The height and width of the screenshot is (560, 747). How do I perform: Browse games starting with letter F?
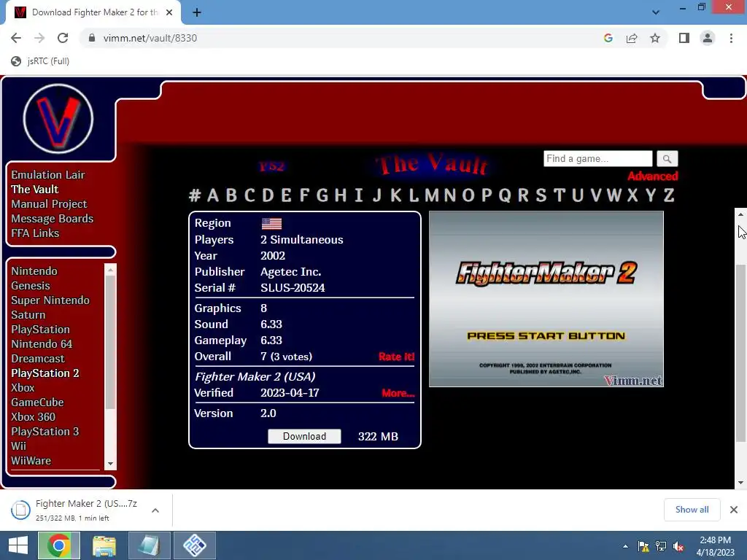[304, 195]
